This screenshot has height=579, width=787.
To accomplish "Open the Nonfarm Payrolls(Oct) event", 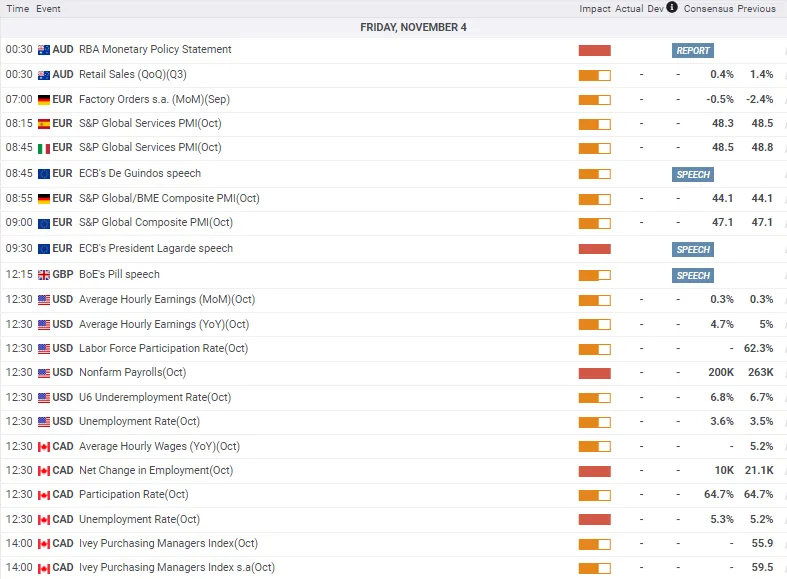I will tap(133, 372).
